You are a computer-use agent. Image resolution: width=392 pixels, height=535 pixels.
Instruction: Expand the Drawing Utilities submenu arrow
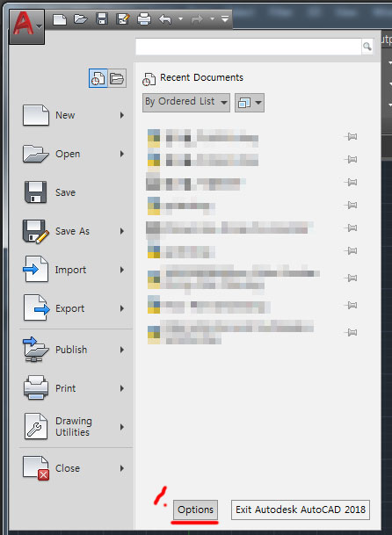click(x=122, y=427)
